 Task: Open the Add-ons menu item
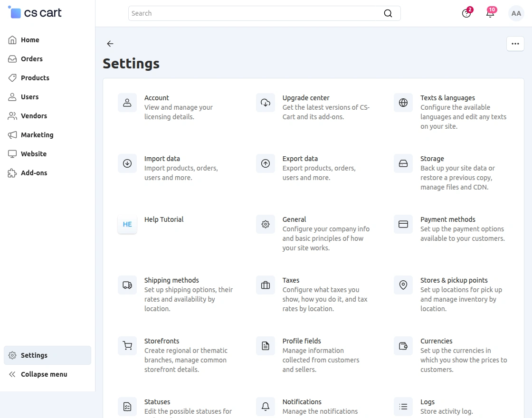coord(47,173)
